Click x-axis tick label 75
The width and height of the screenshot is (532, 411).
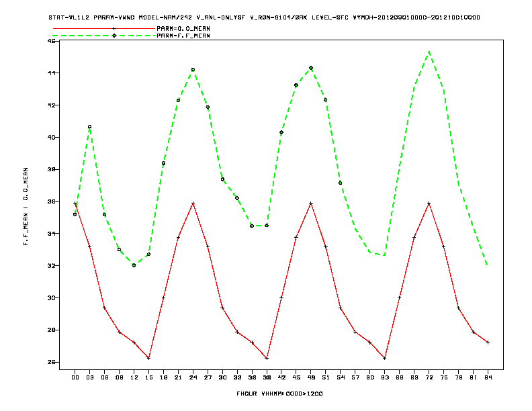[x=444, y=377]
